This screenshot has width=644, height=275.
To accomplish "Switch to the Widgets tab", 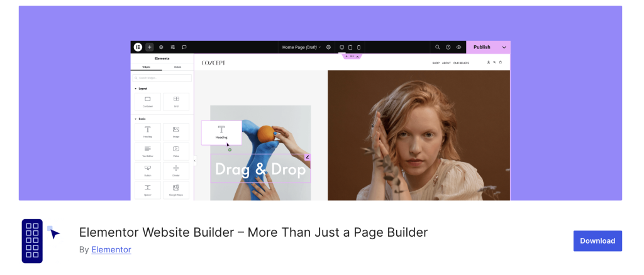I will click(146, 67).
